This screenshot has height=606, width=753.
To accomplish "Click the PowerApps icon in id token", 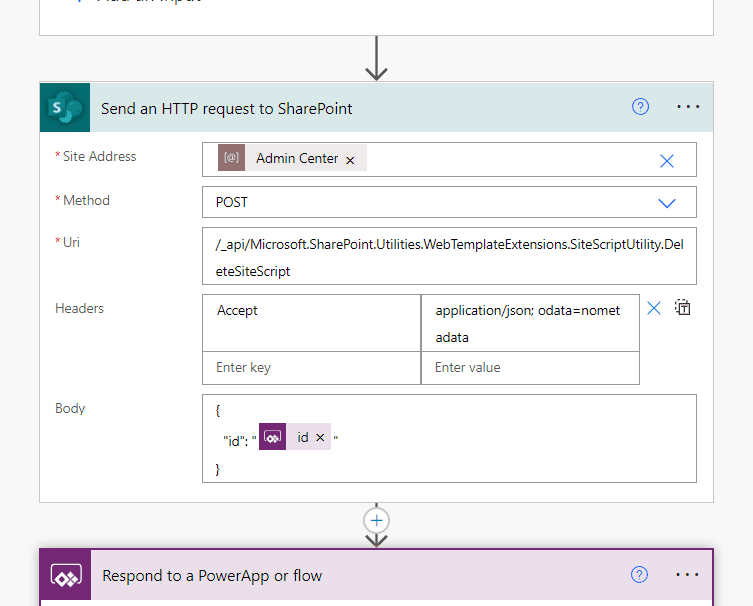I will pyautogui.click(x=272, y=436).
